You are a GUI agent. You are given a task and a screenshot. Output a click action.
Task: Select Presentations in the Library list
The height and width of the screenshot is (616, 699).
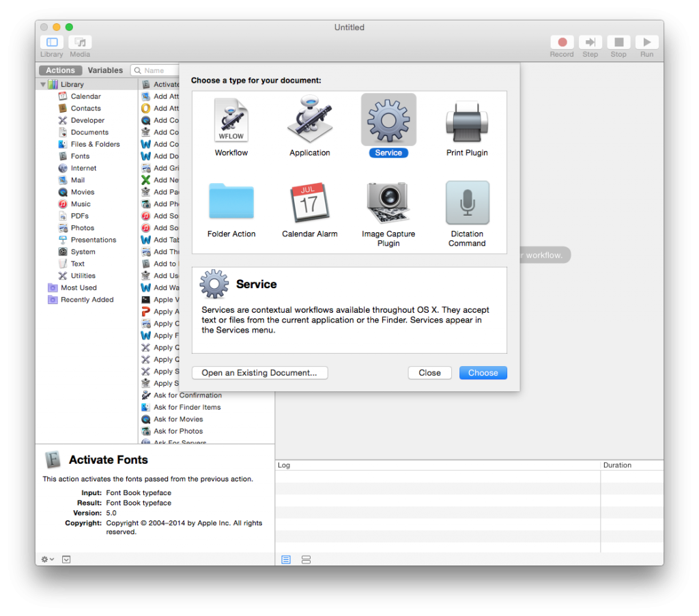click(x=93, y=240)
